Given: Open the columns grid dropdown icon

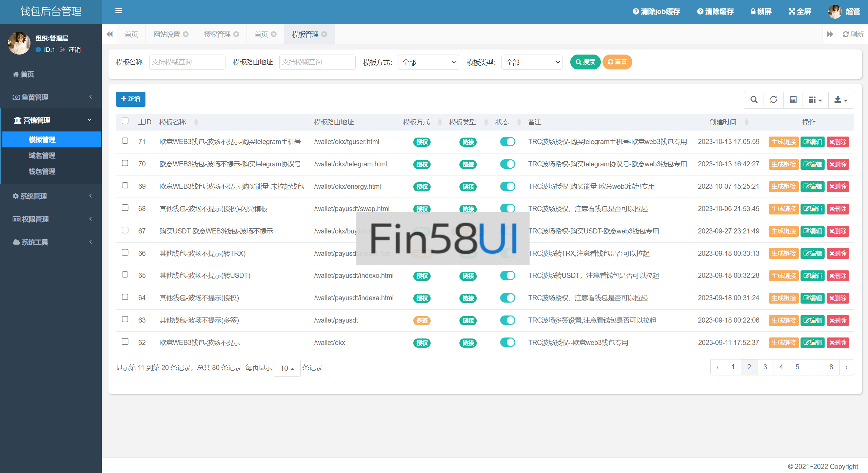Looking at the screenshot, I should click(815, 100).
